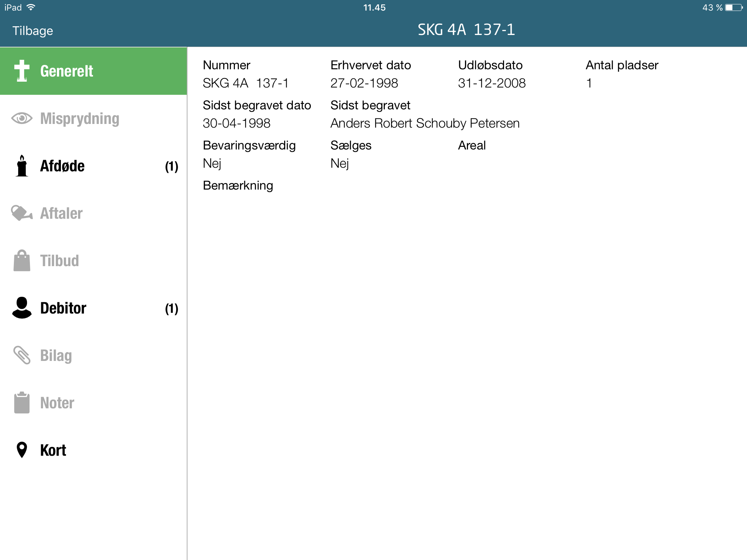The image size is (747, 560).
Task: Tap the Antal pladser label
Action: pyautogui.click(x=622, y=65)
